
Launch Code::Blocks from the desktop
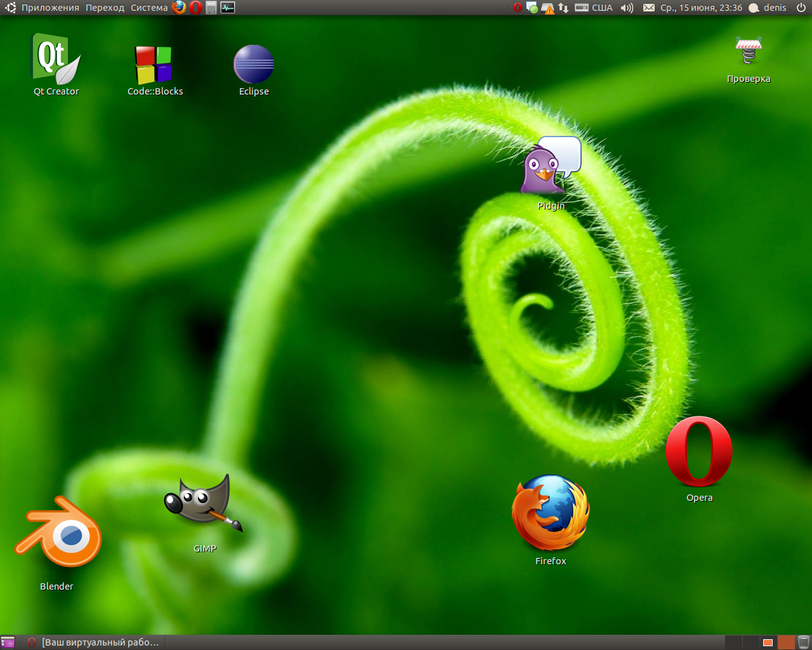pyautogui.click(x=154, y=65)
